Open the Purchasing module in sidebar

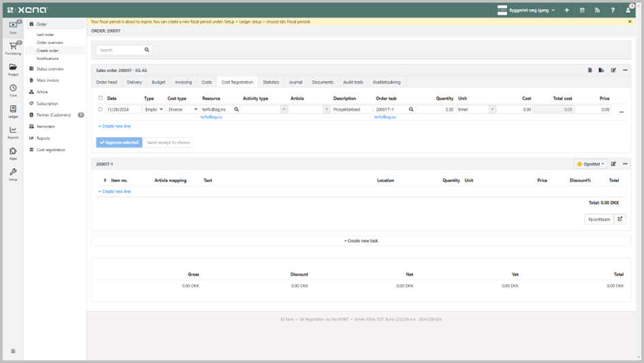13,47
